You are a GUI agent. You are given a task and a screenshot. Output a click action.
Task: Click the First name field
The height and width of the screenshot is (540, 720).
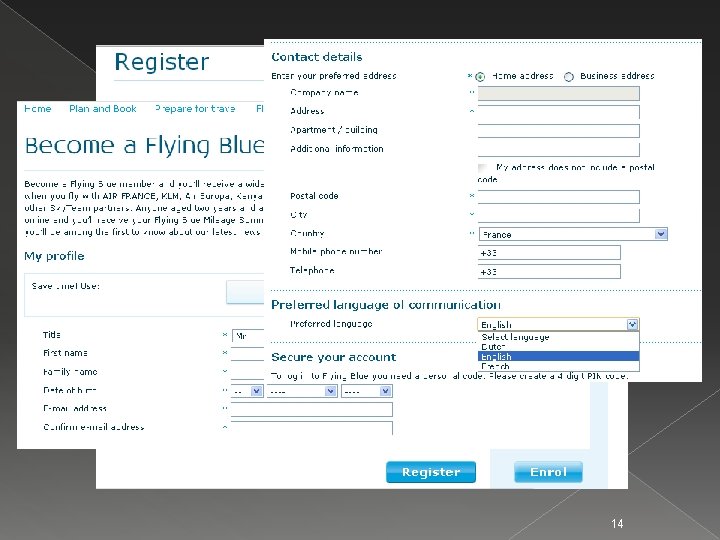point(247,354)
